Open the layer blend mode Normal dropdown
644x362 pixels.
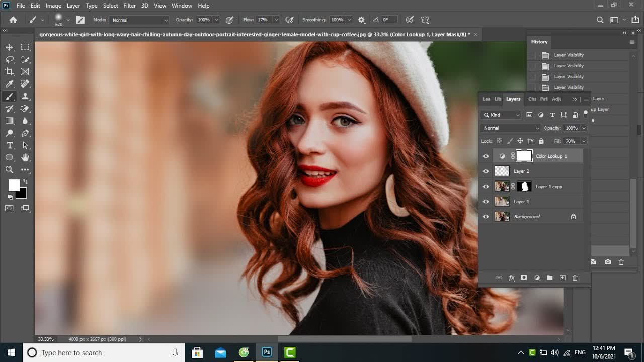pyautogui.click(x=511, y=128)
